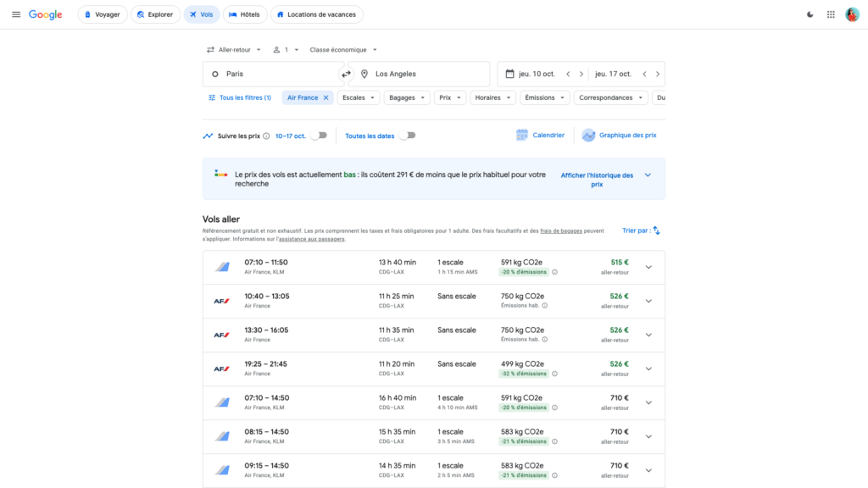Enable price tracking for 10–17 oct.
868x488 pixels.
point(319,136)
